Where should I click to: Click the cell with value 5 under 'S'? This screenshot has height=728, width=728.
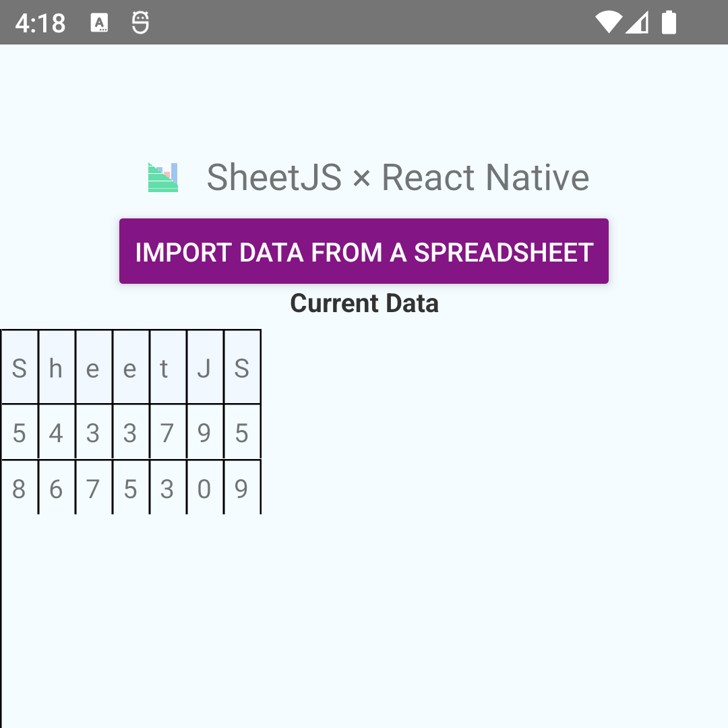19,433
